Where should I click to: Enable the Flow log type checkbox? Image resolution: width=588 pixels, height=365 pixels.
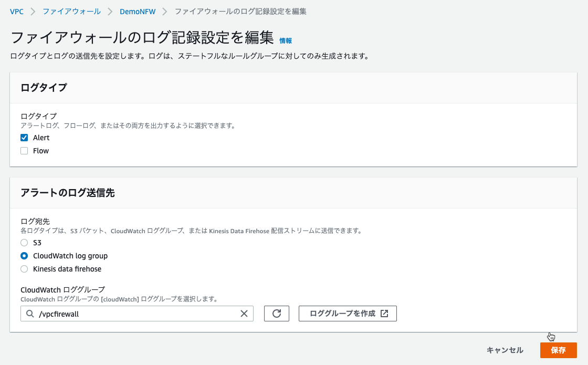[24, 151]
